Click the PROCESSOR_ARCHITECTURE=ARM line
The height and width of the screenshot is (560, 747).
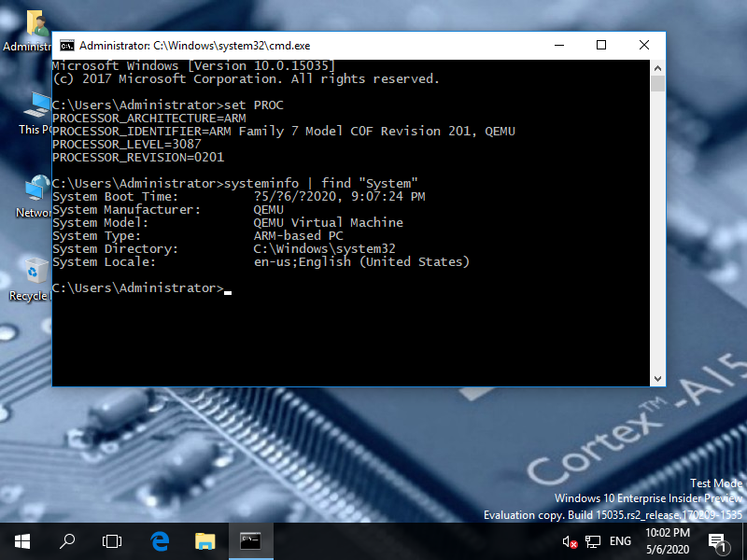pyautogui.click(x=149, y=119)
